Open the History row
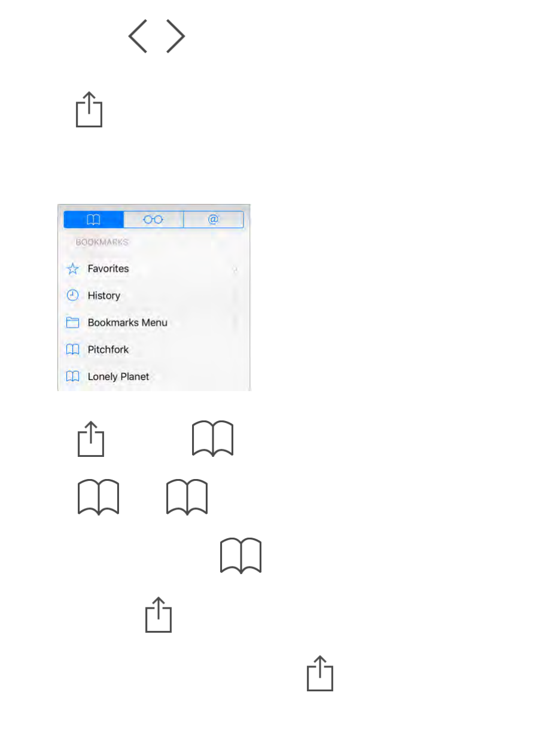560x732 pixels. [154, 295]
